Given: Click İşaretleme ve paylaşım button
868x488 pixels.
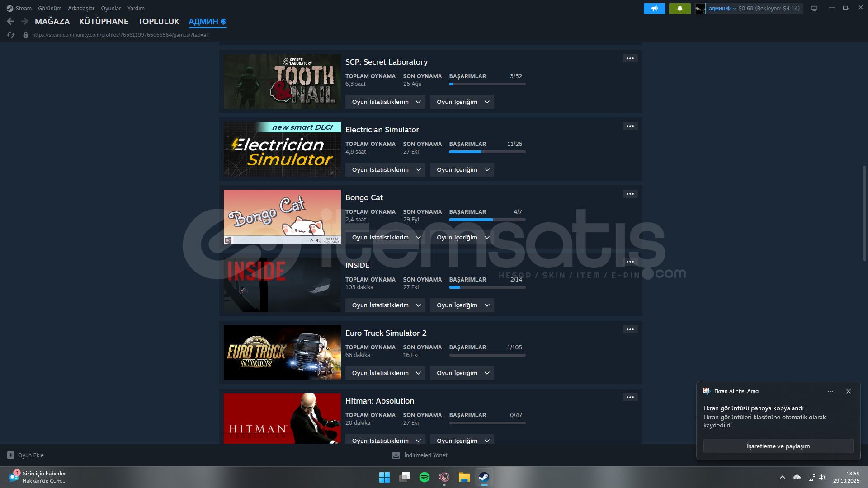Looking at the screenshot, I should click(x=778, y=446).
